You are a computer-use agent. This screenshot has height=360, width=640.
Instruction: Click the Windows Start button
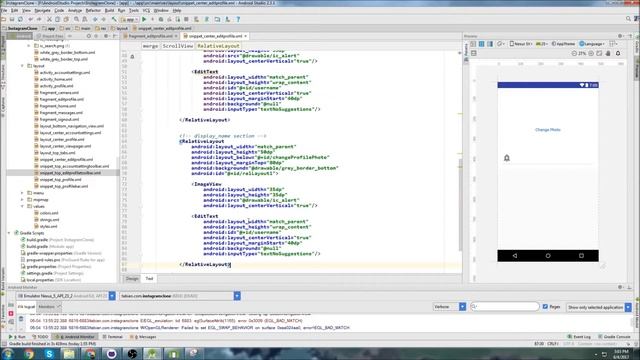coord(8,354)
